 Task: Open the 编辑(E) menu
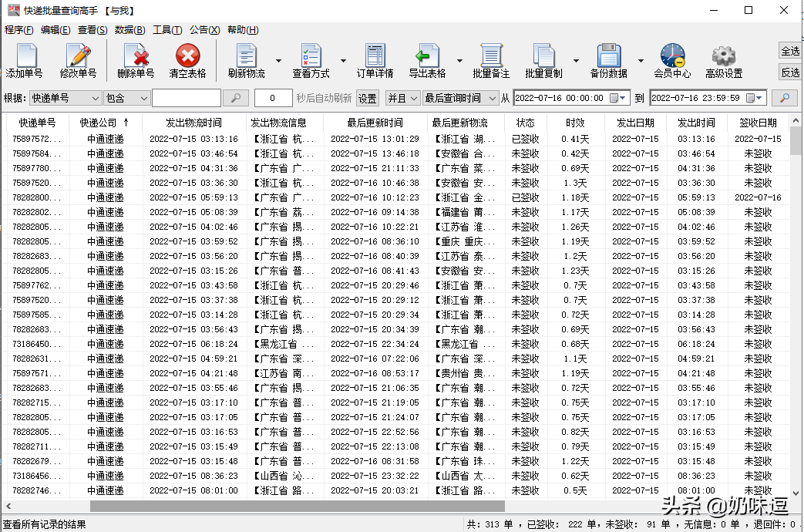(x=56, y=30)
